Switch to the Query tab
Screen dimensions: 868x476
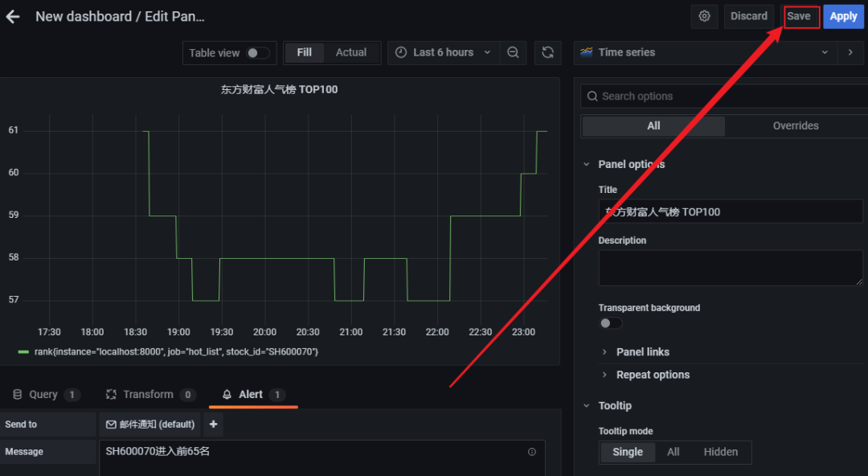tap(43, 395)
